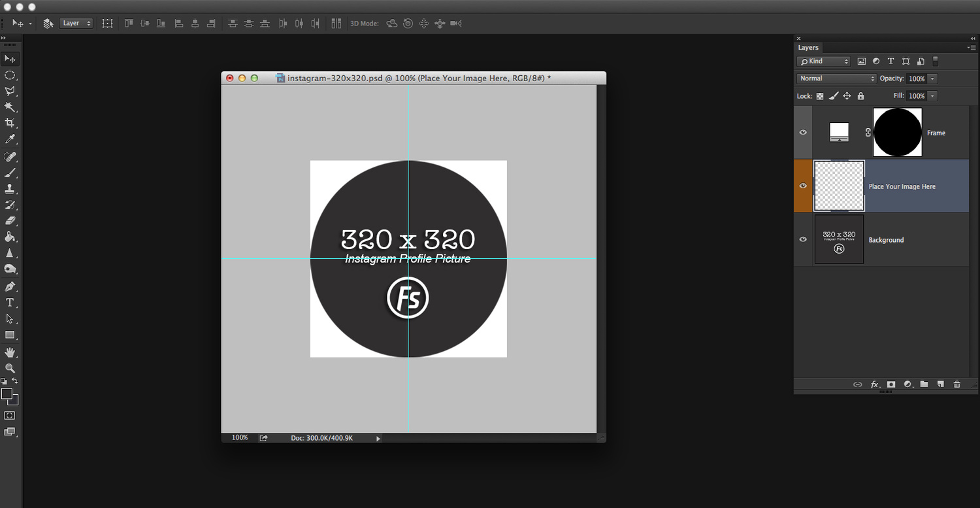The height and width of the screenshot is (508, 980).
Task: Add a layer style via fx icon
Action: coord(875,384)
